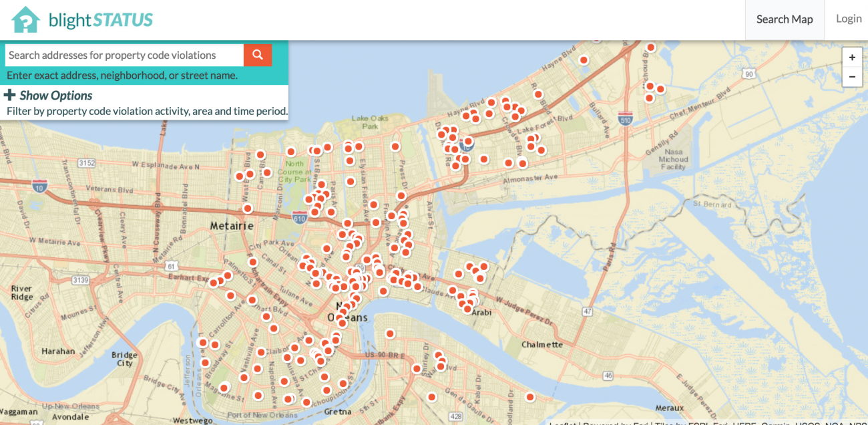
Task: Select the marker beside the Read Blvd label
Action: (x=538, y=94)
